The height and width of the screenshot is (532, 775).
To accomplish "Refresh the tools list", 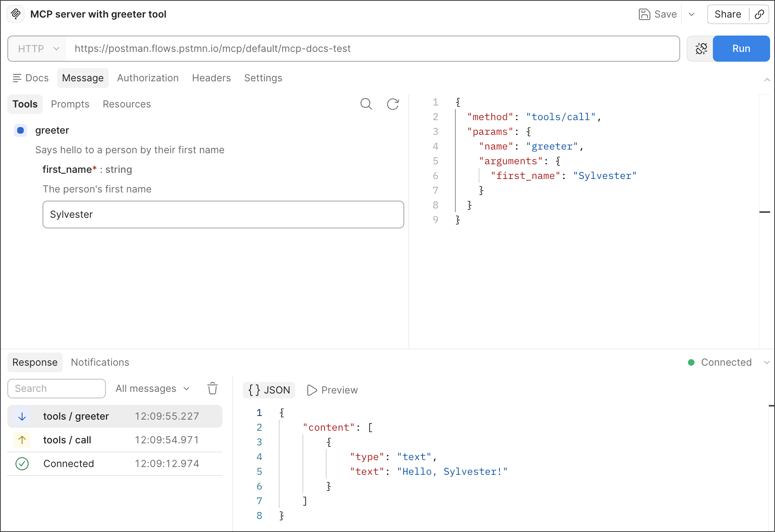I will 393,104.
